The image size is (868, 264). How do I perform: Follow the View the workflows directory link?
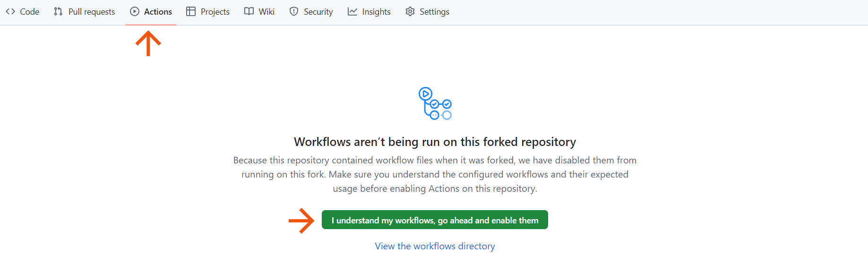click(x=435, y=246)
